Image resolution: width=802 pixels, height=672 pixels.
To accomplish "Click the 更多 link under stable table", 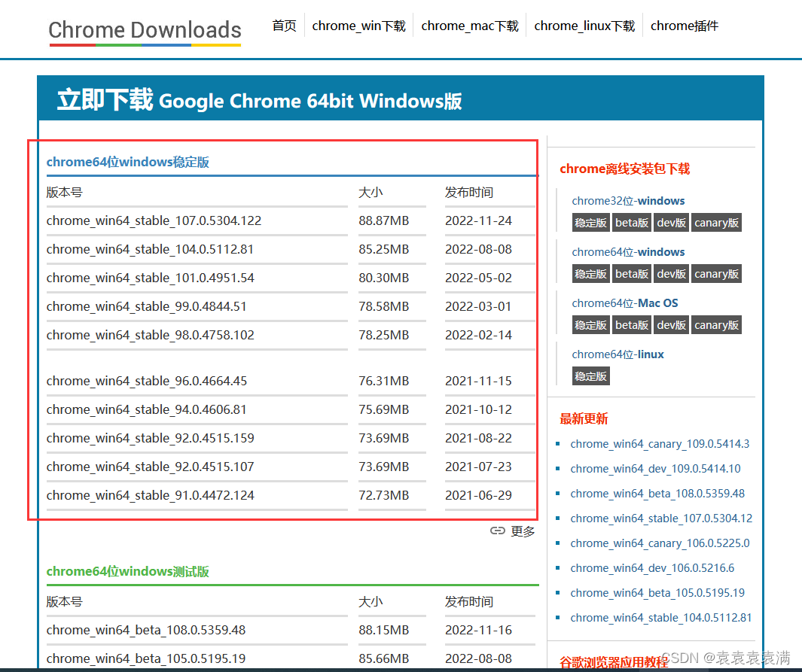I will click(x=523, y=531).
